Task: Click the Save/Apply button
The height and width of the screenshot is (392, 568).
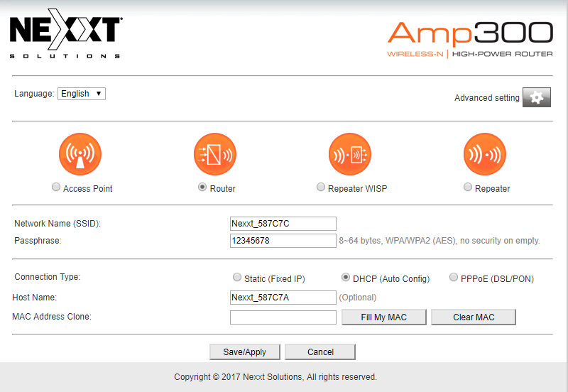Action: [245, 352]
